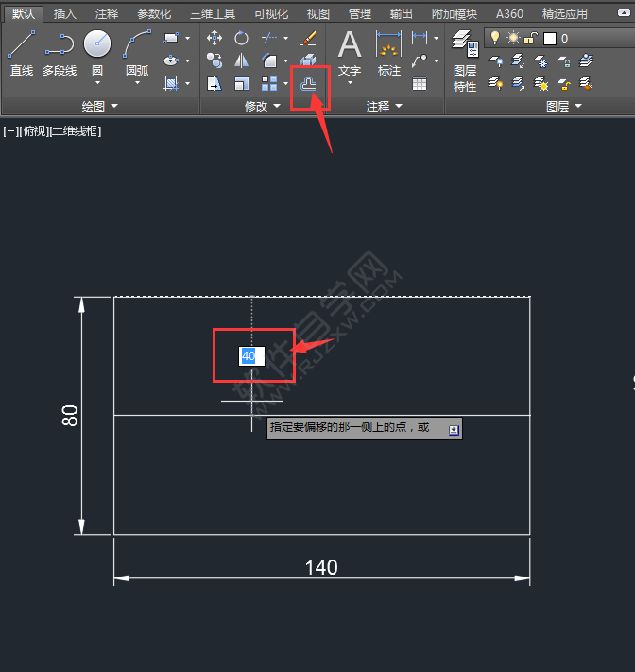The width and height of the screenshot is (635, 672).
Task: Toggle layer 0 on/off lightbulb
Action: [495, 38]
